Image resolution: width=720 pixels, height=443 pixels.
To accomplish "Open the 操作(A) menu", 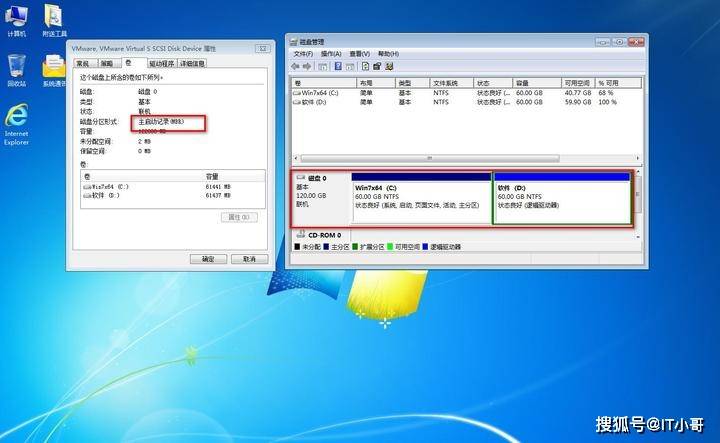I will (x=331, y=54).
